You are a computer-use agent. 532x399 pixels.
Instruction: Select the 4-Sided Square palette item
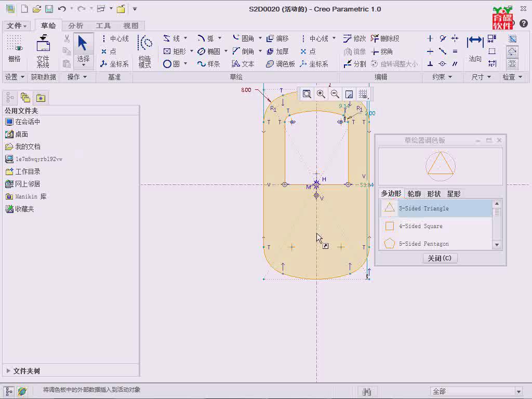click(x=436, y=226)
